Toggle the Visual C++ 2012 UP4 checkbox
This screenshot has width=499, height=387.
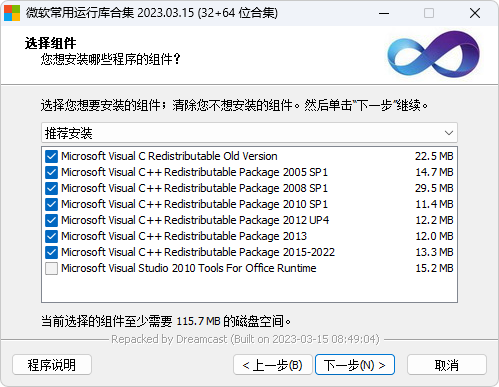coord(51,220)
